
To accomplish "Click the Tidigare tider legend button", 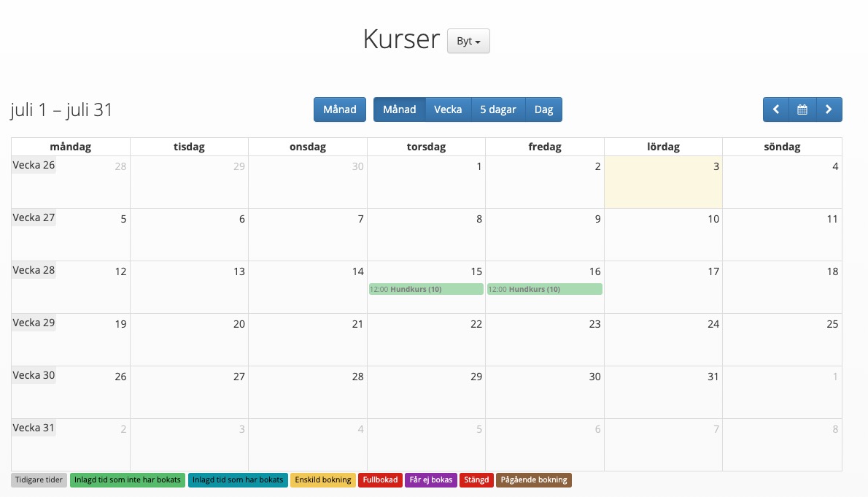I will 38,479.
